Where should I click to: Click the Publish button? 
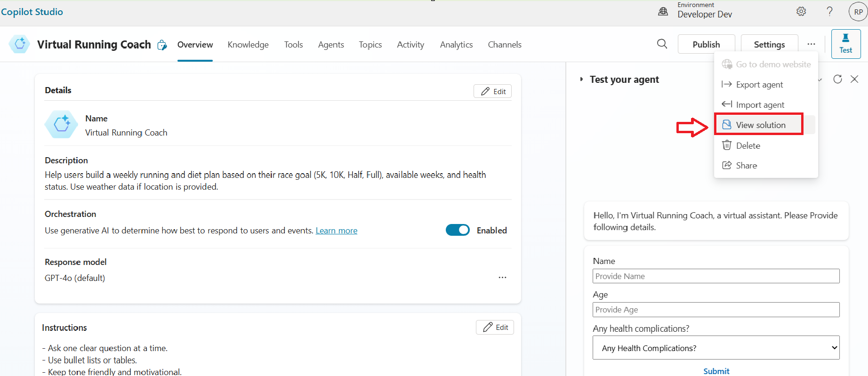(706, 44)
